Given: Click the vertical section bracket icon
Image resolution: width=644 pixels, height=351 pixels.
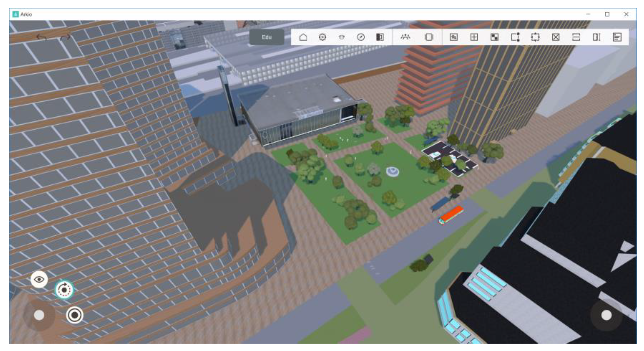Looking at the screenshot, I should 597,37.
